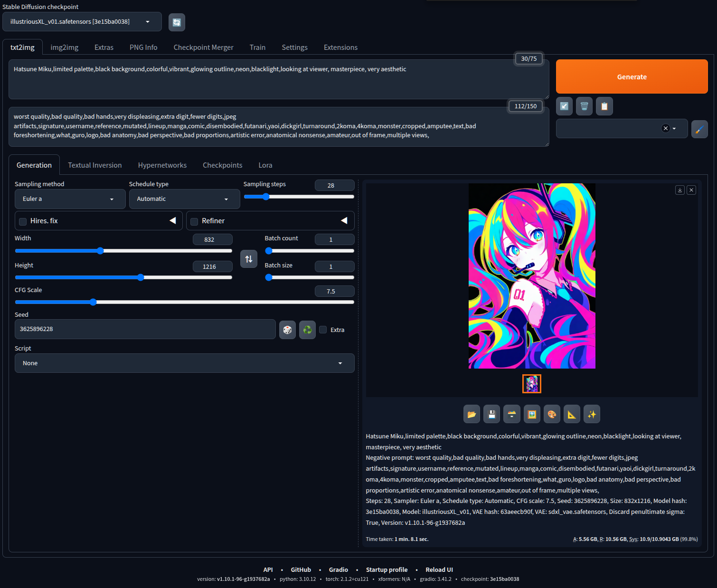The image size is (717, 588).
Task: Save images as a zip archive
Action: [x=512, y=414]
